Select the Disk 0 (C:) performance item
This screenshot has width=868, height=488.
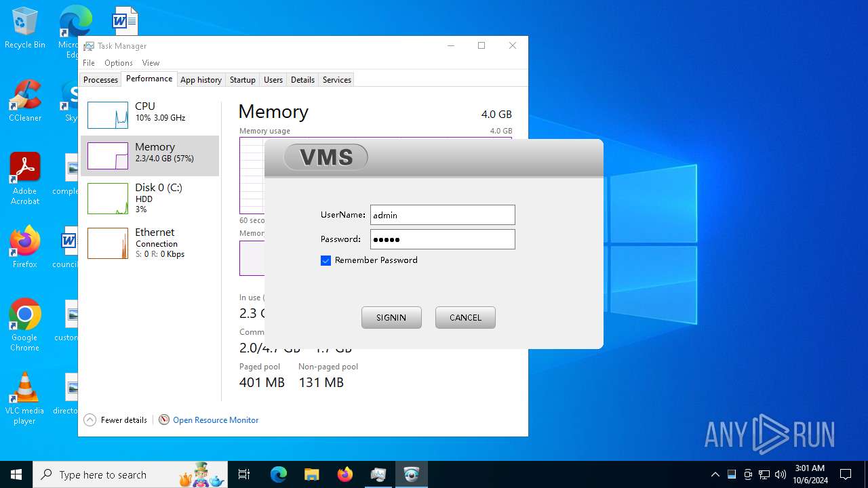coord(150,198)
